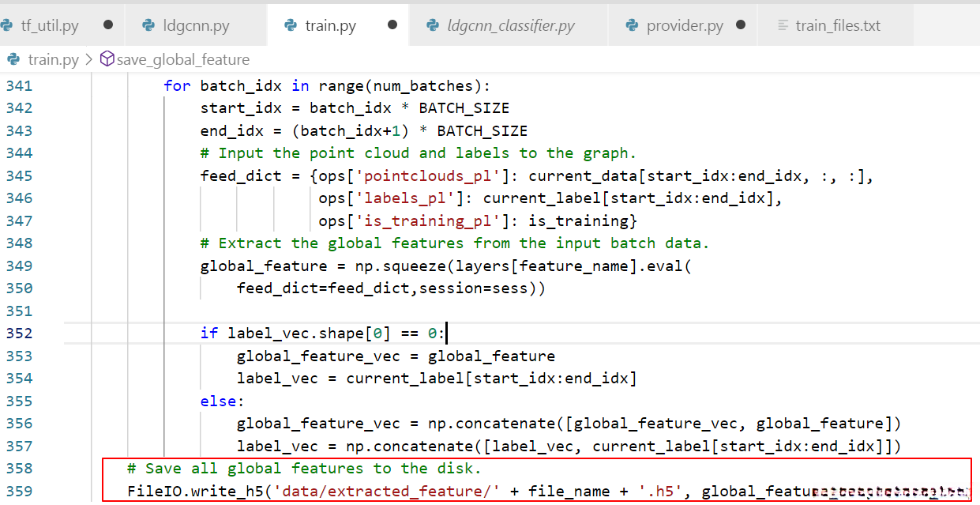Viewport: 980px width, 505px height.
Task: Click 'end_idx = (batch_idx+1) * BATCH_SIZE' line
Action: (x=364, y=130)
